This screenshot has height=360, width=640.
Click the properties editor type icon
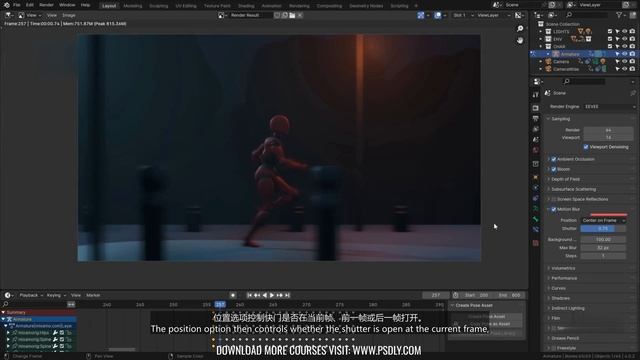pyautogui.click(x=538, y=81)
